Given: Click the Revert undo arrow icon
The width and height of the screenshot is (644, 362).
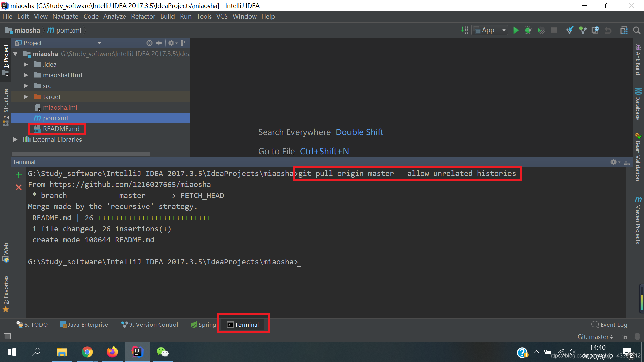Looking at the screenshot, I should click(x=608, y=31).
